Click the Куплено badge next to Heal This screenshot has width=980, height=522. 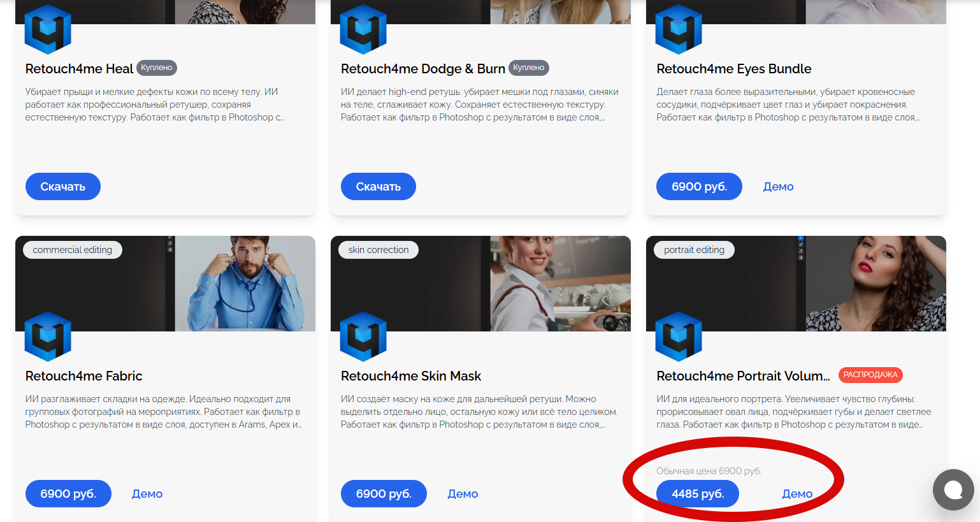[157, 68]
